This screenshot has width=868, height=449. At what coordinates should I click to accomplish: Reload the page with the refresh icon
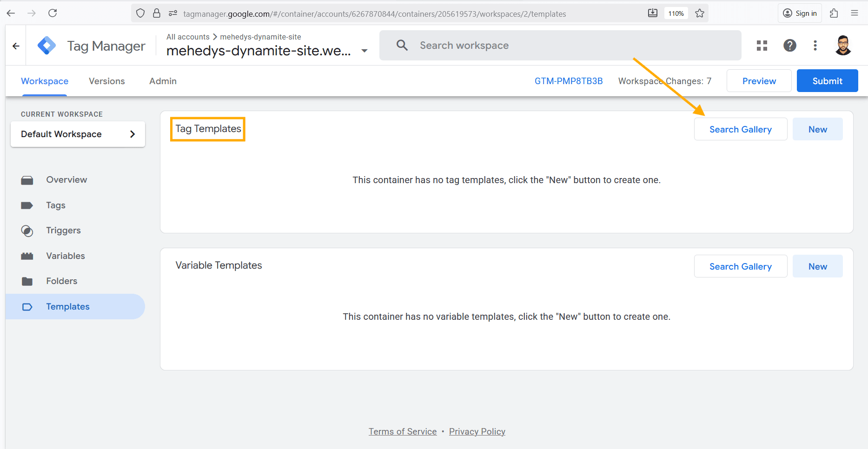pyautogui.click(x=53, y=13)
